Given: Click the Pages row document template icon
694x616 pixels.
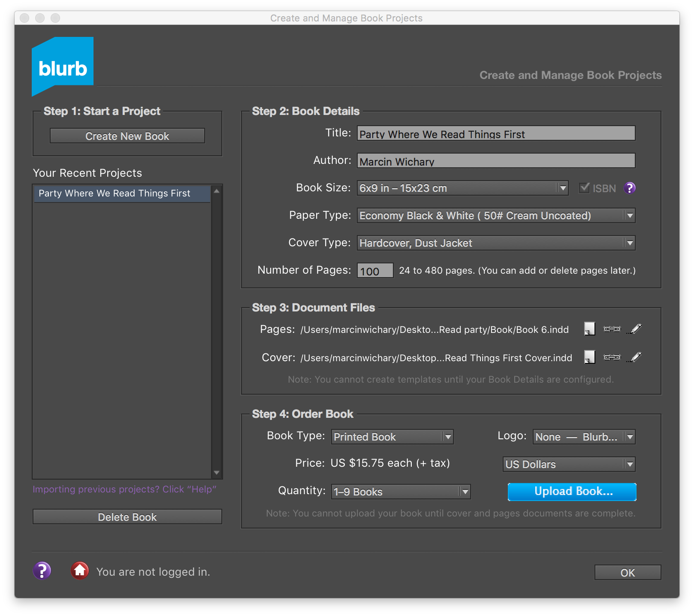Looking at the screenshot, I should point(590,329).
